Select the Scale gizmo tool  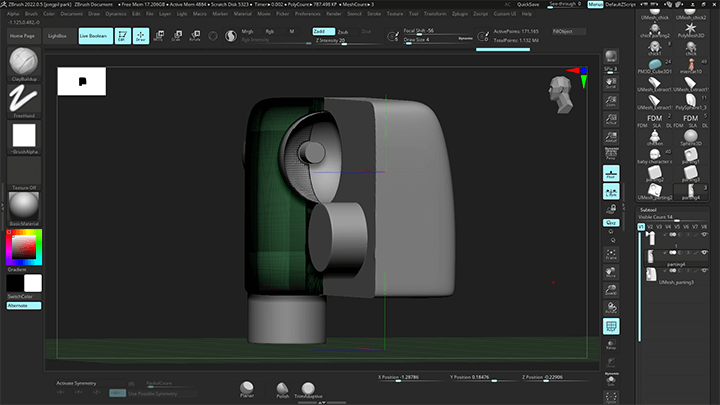coord(177,36)
